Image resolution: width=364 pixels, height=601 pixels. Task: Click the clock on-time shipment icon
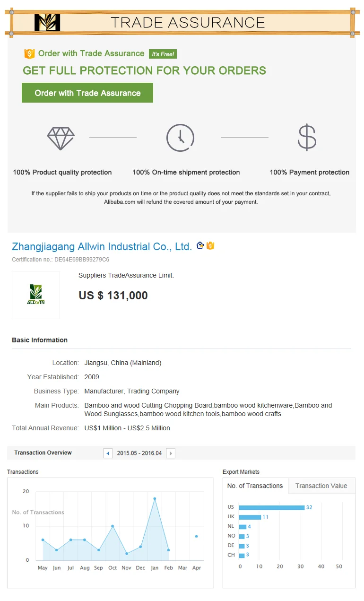(x=180, y=138)
